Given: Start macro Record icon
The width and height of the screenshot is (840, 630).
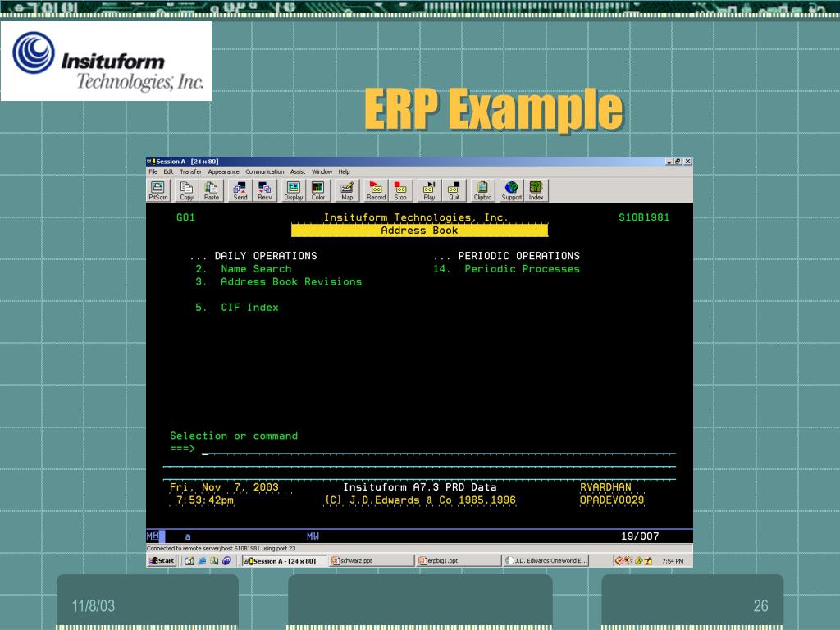Looking at the screenshot, I should [x=376, y=190].
